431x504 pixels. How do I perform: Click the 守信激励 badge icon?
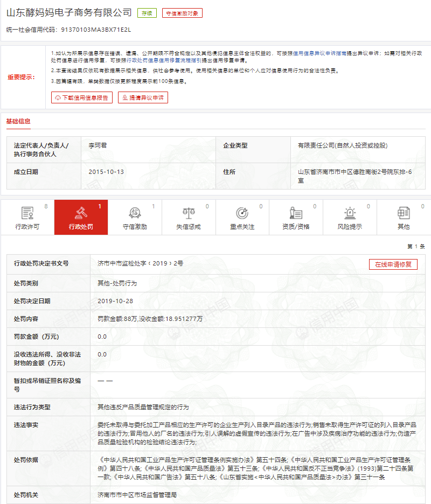134,212
